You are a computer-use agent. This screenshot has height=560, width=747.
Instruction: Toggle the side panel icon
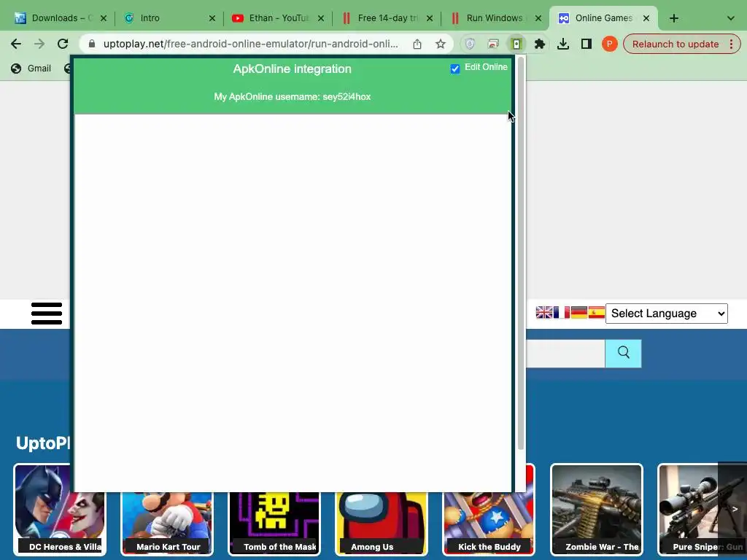click(586, 44)
